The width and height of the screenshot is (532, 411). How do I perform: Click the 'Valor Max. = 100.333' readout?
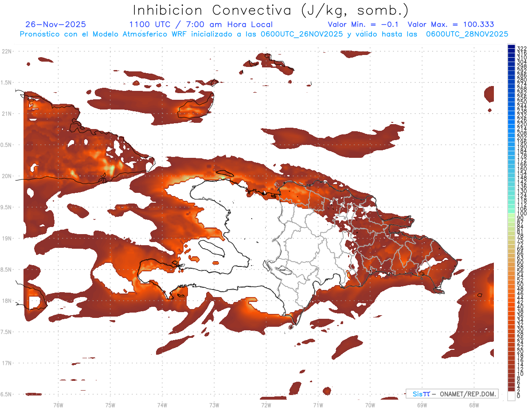click(451, 25)
